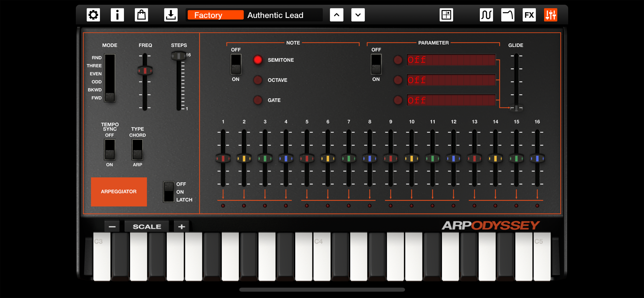Click the LATCH label
This screenshot has height=298, width=644.
(184, 200)
